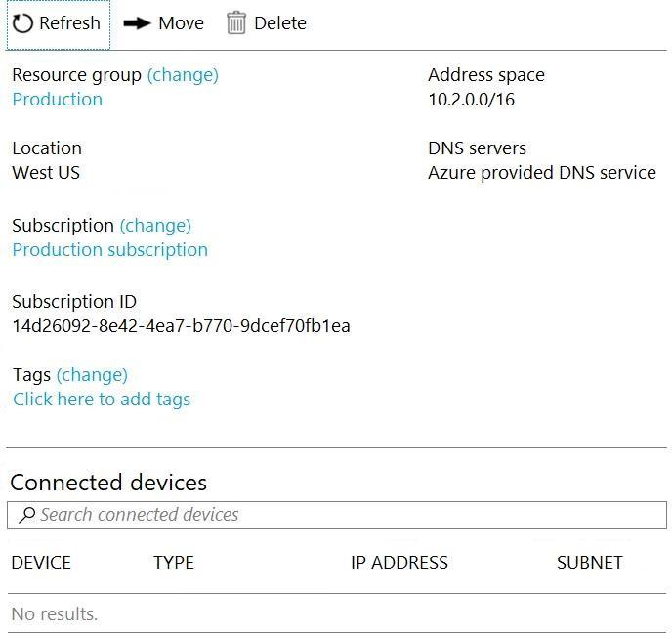Image resolution: width=672 pixels, height=633 pixels.
Task: Click the trash can Delete icon
Action: [x=236, y=23]
